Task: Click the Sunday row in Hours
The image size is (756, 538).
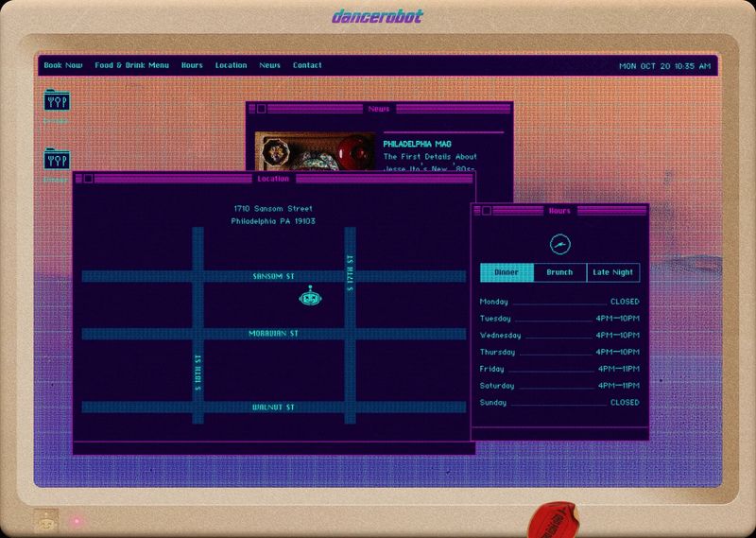Action: point(559,403)
